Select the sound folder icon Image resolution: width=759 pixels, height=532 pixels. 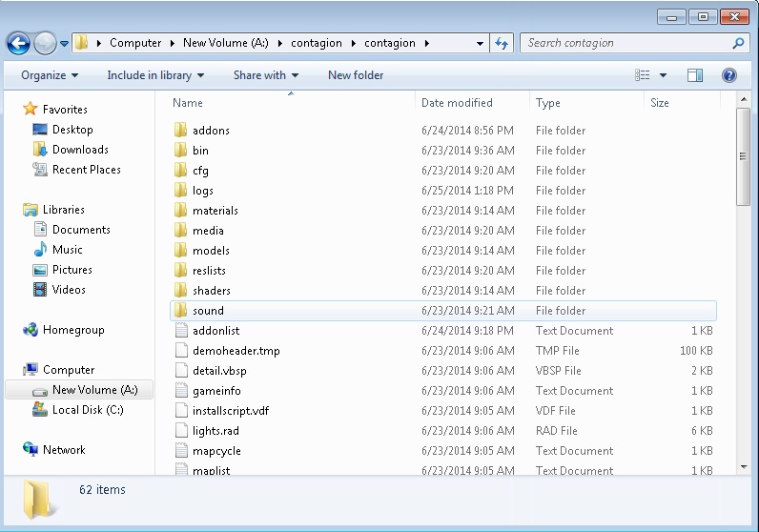[180, 310]
